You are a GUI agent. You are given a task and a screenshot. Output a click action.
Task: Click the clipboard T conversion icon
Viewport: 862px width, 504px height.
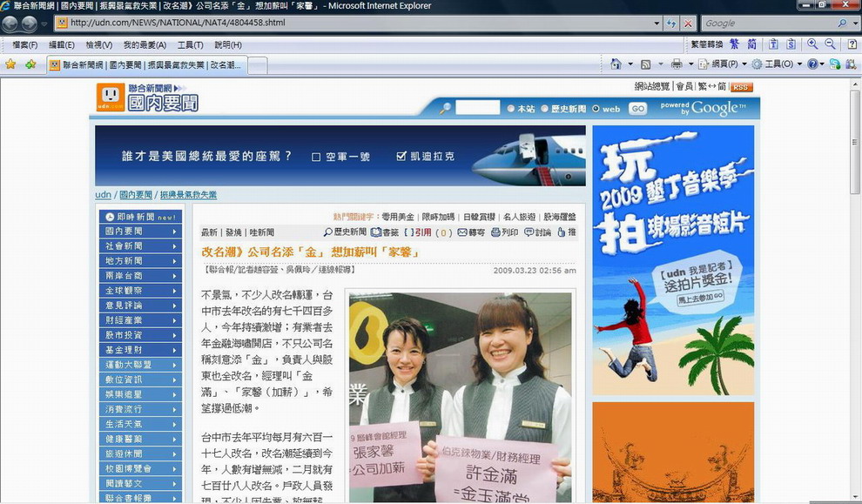(x=773, y=44)
